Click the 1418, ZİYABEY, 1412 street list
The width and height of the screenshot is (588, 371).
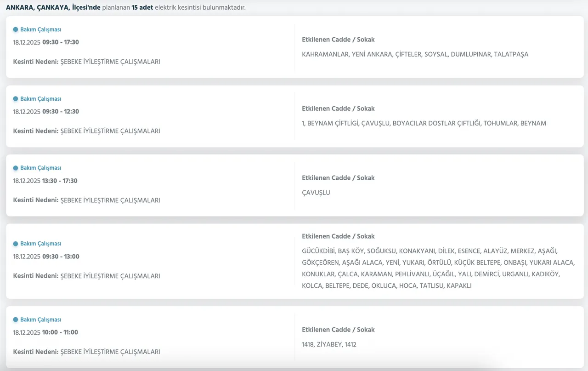(329, 344)
